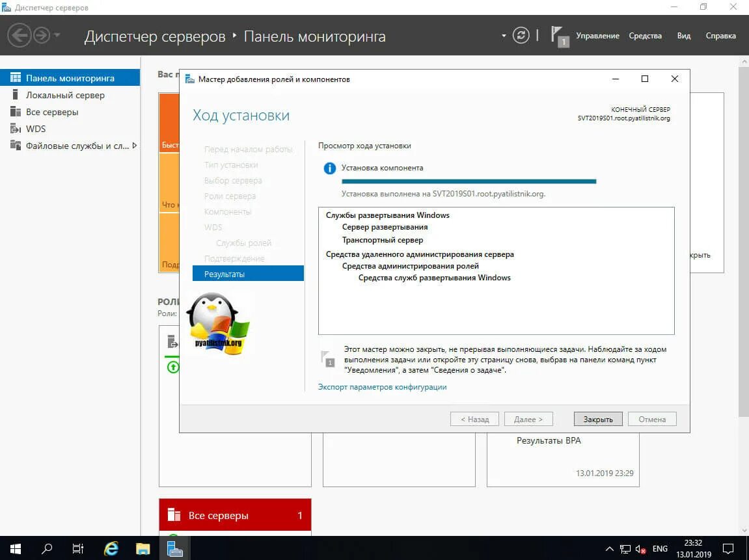Click the Панель мониторинга sidebar icon

tap(15, 78)
